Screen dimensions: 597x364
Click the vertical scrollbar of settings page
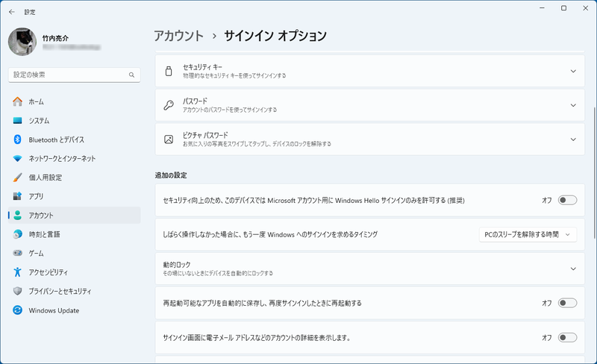coord(594,173)
